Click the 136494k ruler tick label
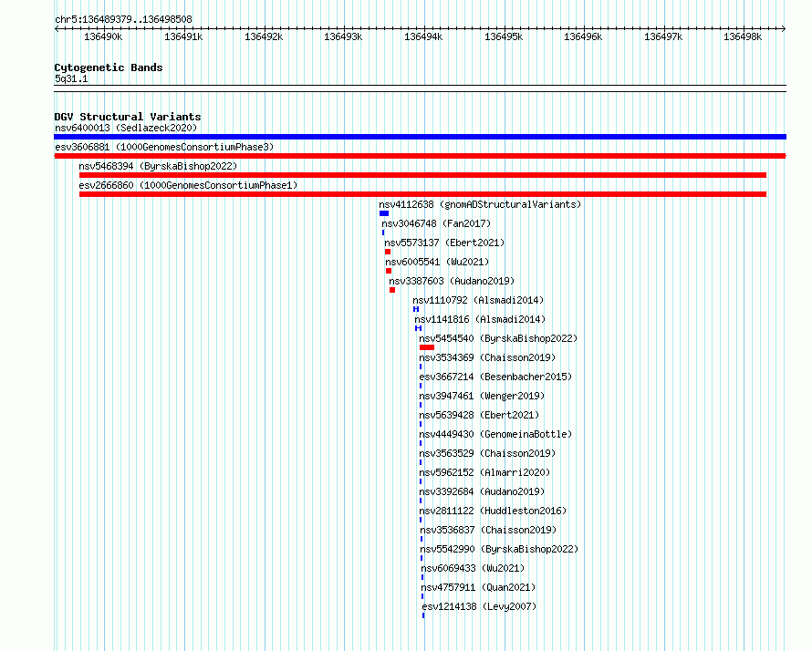This screenshot has height=651, width=812. click(x=423, y=37)
